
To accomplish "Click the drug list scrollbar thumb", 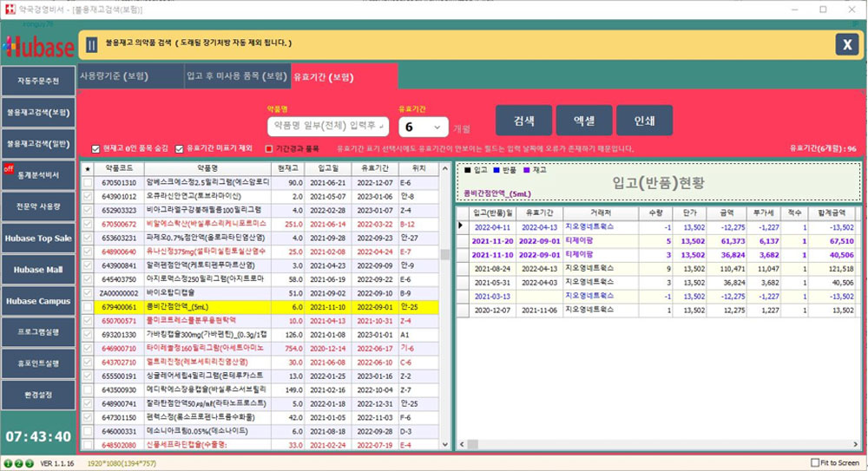I will (x=445, y=255).
